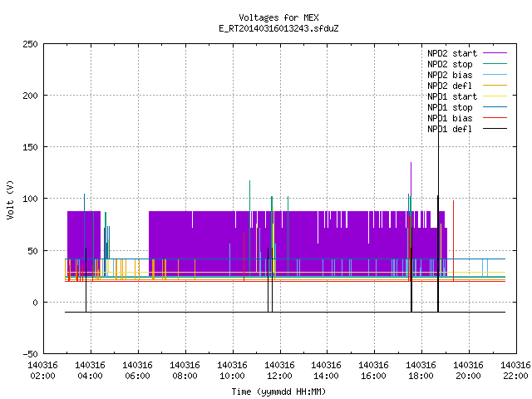Click the 'NPD2 bias' legend label
The width and height of the screenshot is (532, 399).
[x=450, y=75]
